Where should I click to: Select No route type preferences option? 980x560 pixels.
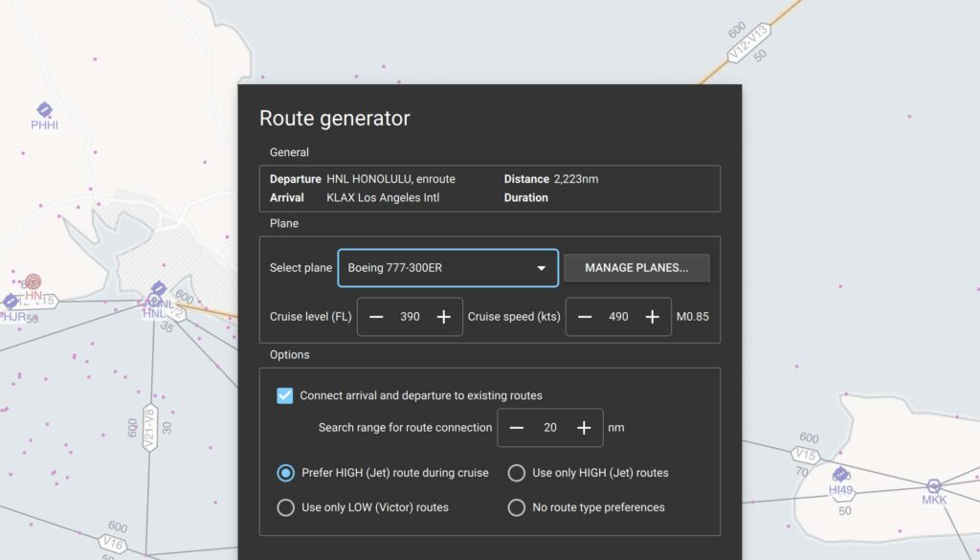pyautogui.click(x=516, y=507)
